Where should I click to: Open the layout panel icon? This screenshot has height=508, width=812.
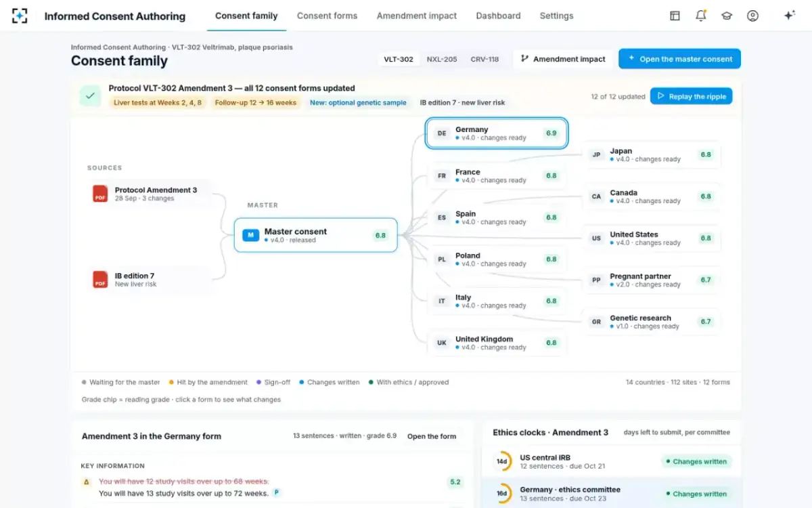pyautogui.click(x=675, y=16)
